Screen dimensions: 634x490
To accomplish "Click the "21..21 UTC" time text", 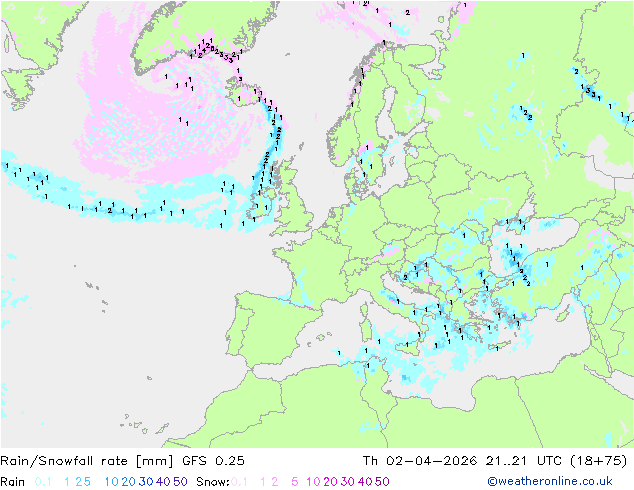I will click(x=524, y=461).
